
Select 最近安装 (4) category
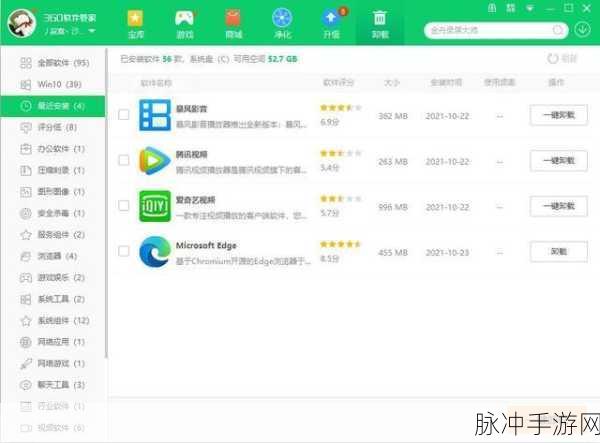53,106
